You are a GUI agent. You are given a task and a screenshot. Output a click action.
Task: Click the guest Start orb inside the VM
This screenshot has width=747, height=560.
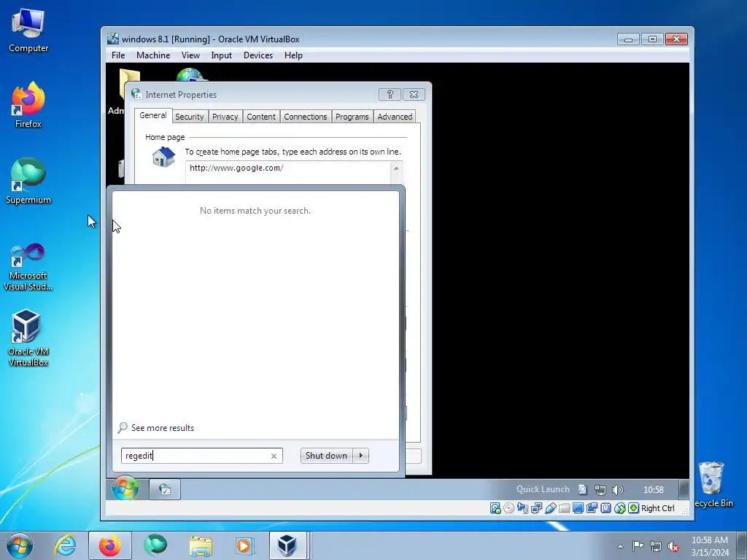click(125, 488)
